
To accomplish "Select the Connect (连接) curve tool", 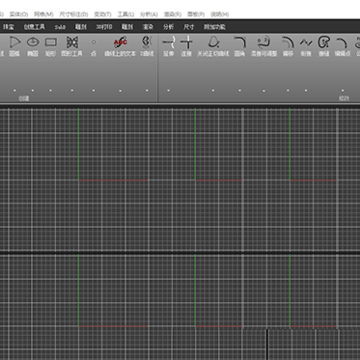I will (186, 46).
